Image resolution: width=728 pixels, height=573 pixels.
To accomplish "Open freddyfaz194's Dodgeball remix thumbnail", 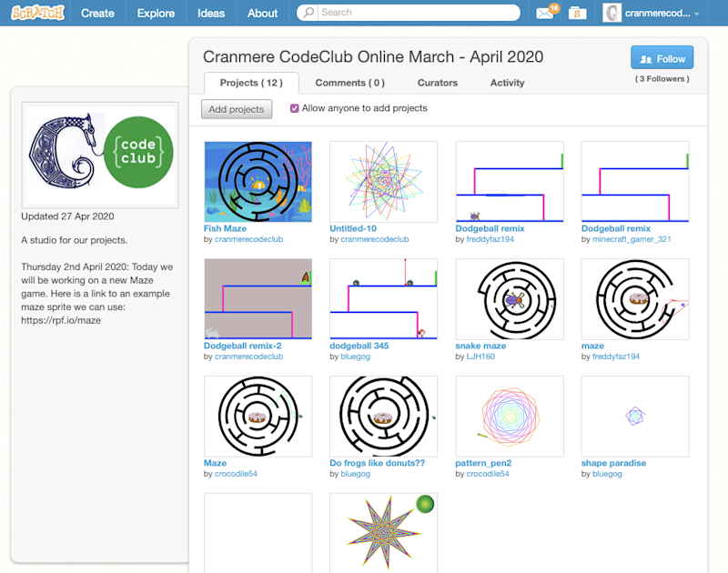I will [510, 181].
